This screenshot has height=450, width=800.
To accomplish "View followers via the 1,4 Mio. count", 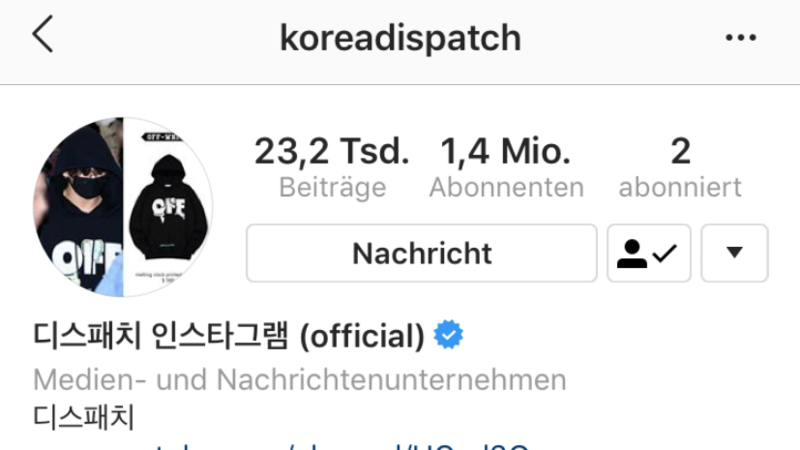I will [506, 151].
